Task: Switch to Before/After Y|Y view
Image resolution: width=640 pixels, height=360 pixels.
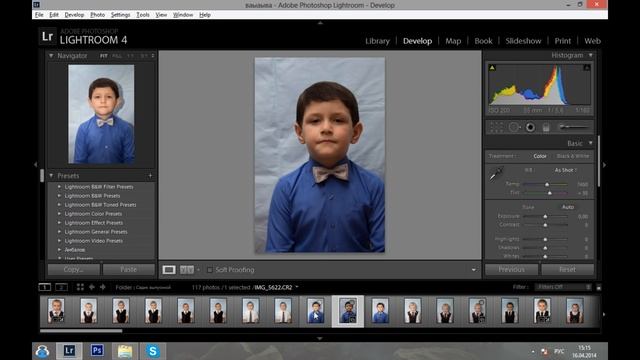Action: click(187, 270)
